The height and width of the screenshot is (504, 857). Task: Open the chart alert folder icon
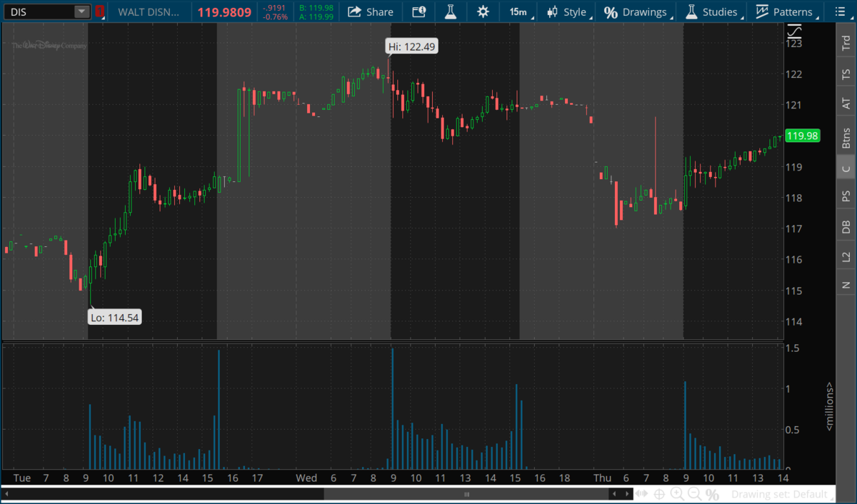coord(419,11)
